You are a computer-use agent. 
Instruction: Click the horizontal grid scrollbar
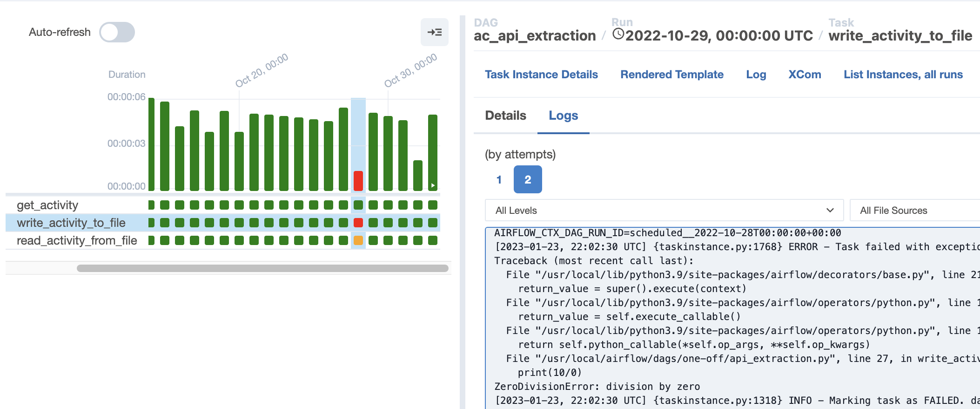point(262,268)
